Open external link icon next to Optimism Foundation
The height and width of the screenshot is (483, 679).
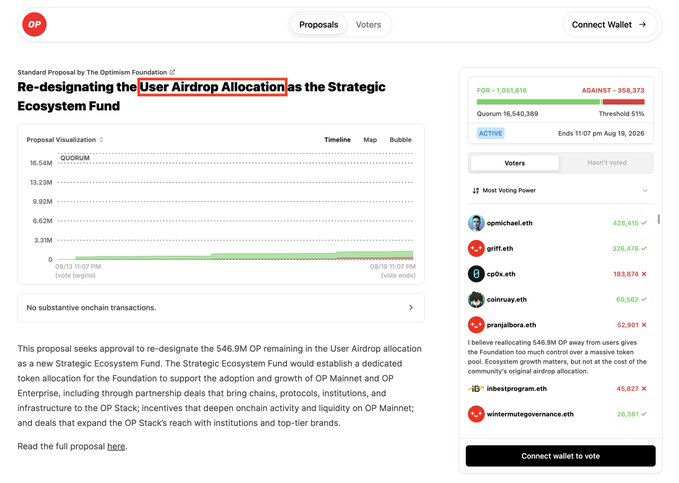coord(172,72)
